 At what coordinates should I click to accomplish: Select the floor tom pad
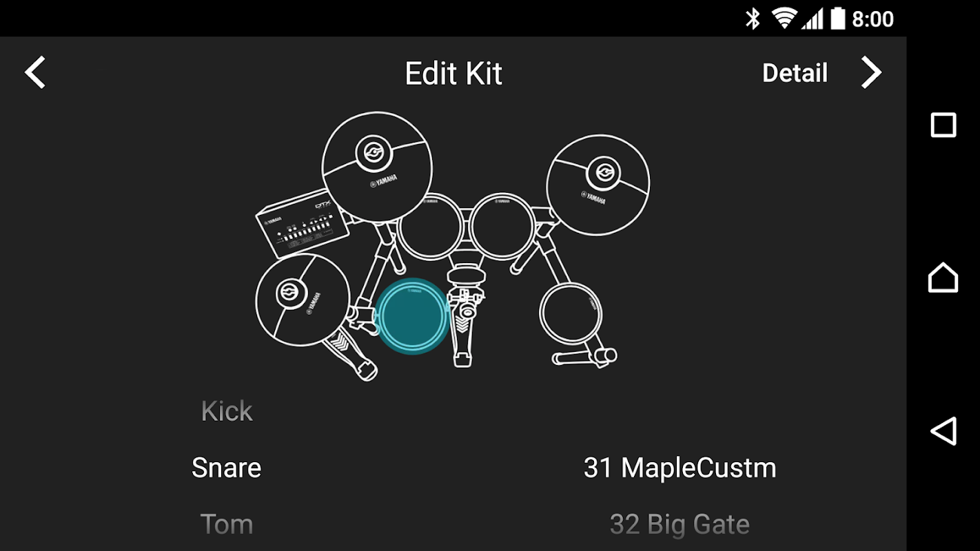point(571,313)
